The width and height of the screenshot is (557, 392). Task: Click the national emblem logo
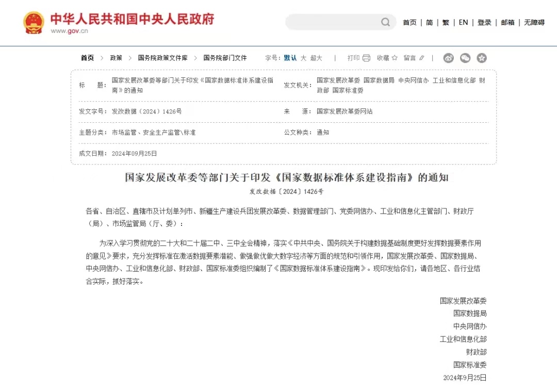(x=34, y=23)
